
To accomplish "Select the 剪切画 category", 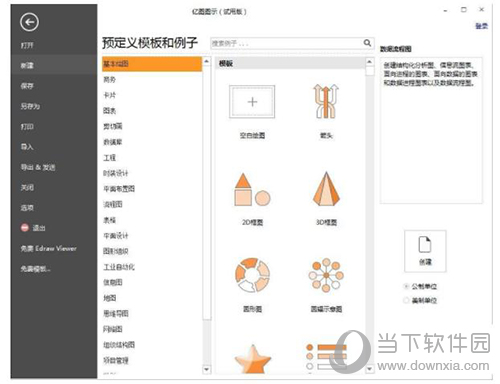I will coord(113,126).
